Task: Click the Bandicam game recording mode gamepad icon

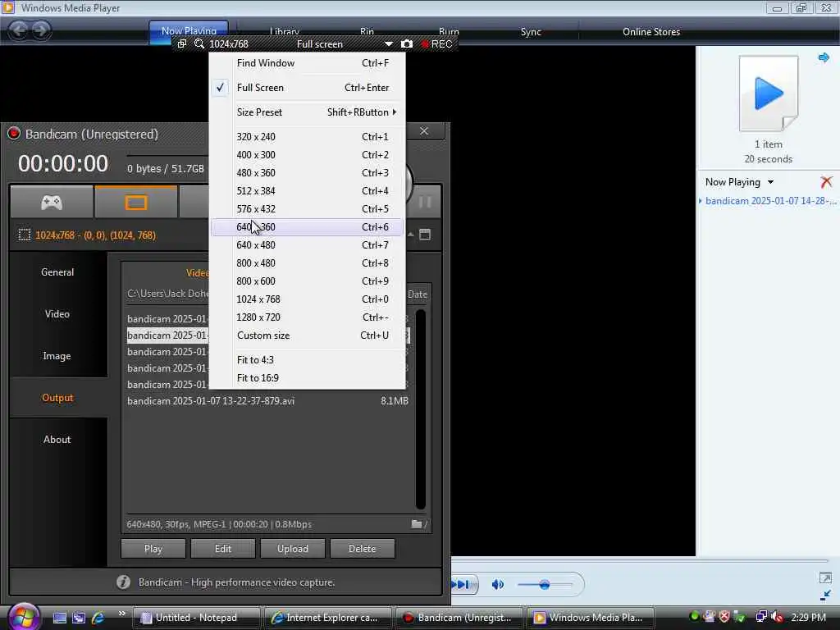Action: (52, 202)
